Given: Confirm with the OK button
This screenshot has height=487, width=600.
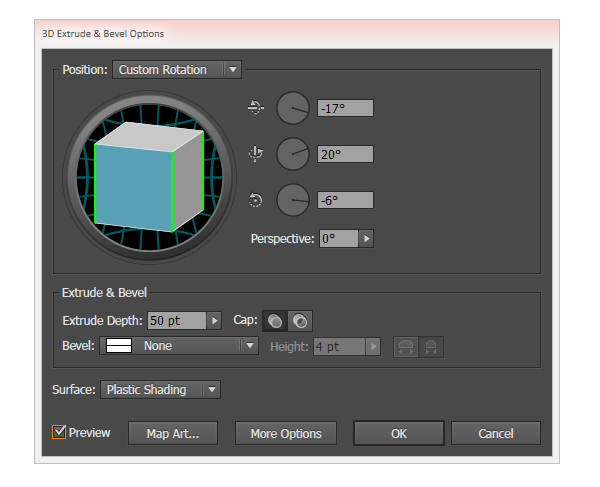Looking at the screenshot, I should tap(398, 433).
